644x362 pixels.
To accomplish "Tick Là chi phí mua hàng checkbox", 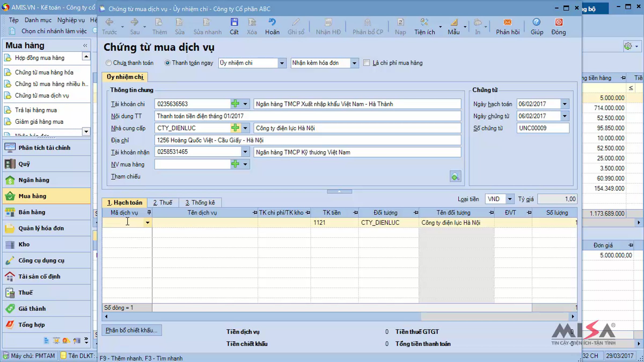I will (366, 63).
